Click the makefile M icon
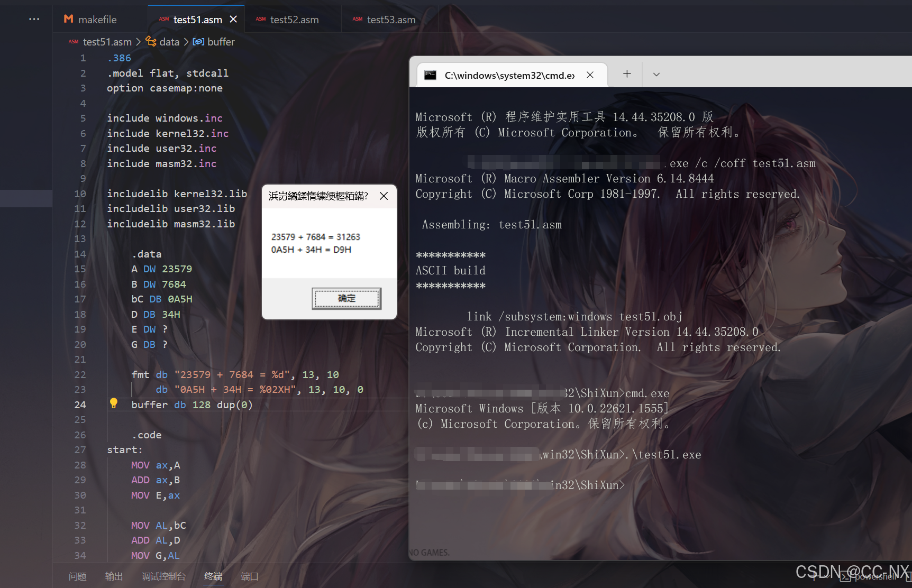 click(x=68, y=19)
